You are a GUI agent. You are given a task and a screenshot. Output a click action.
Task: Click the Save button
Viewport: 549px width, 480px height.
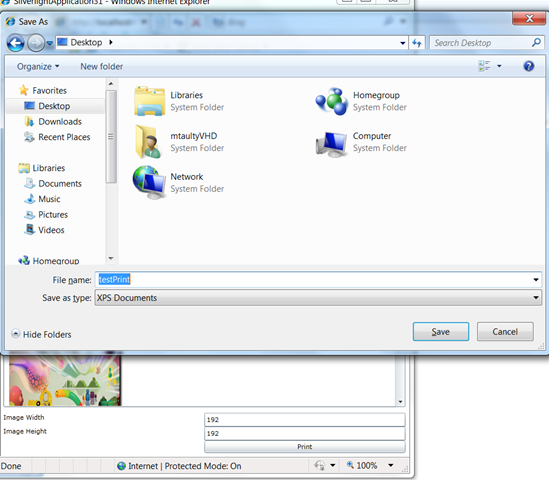tap(440, 332)
